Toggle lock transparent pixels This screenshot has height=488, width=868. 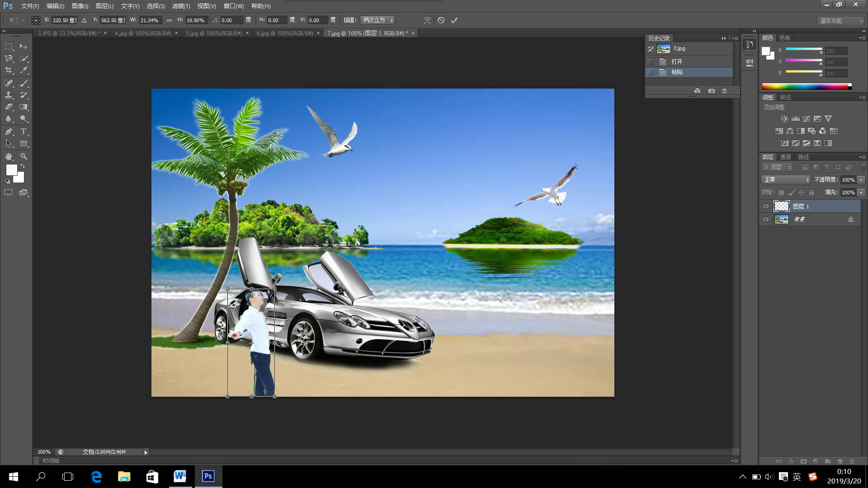pyautogui.click(x=781, y=192)
